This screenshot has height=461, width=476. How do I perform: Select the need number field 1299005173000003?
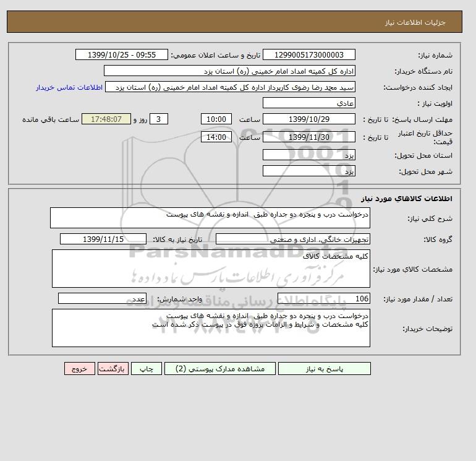click(308, 54)
